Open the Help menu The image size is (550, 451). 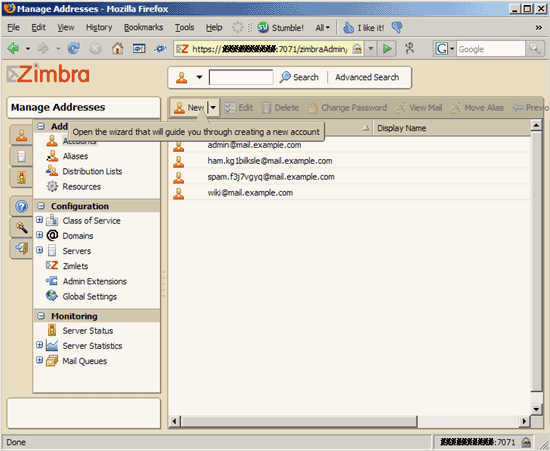pyautogui.click(x=214, y=27)
